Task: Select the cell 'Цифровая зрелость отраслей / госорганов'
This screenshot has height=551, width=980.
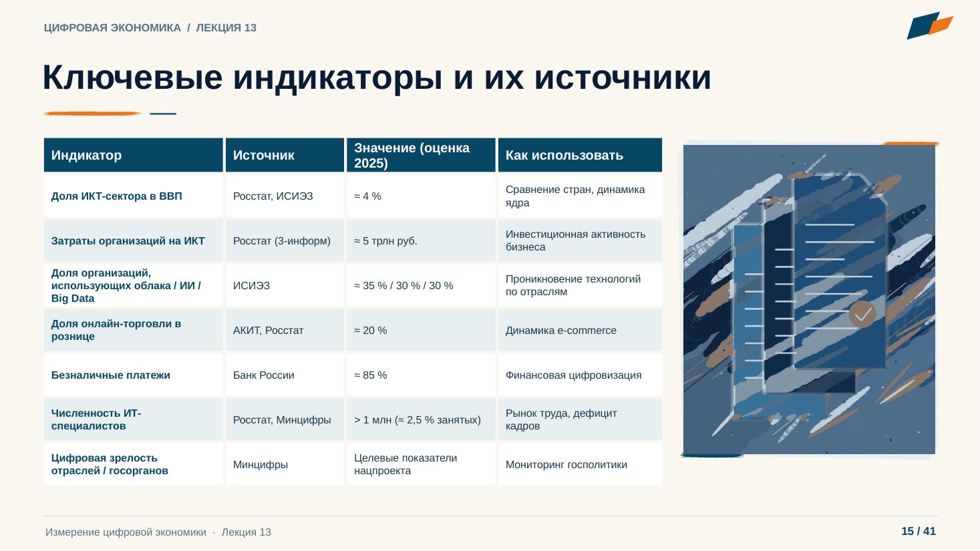Action: coord(134,465)
